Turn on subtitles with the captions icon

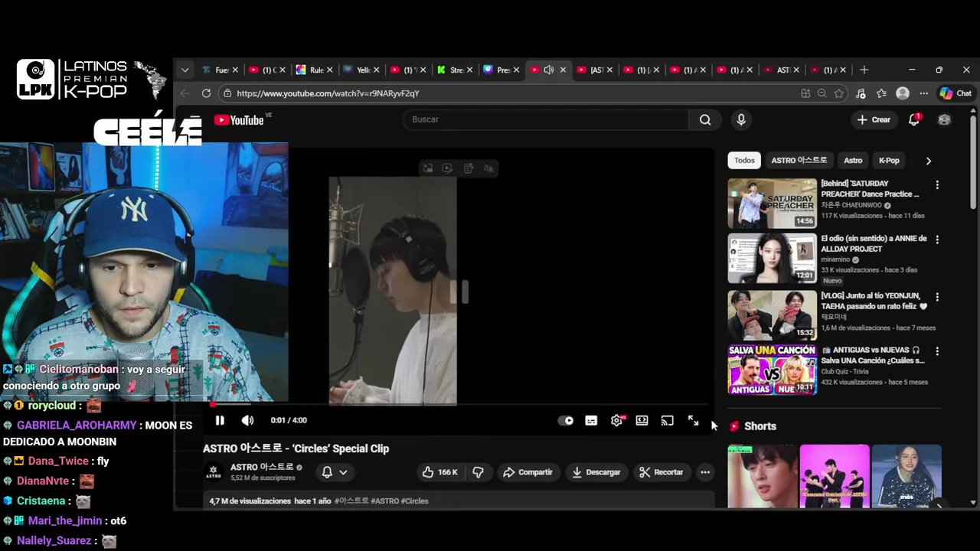[591, 420]
